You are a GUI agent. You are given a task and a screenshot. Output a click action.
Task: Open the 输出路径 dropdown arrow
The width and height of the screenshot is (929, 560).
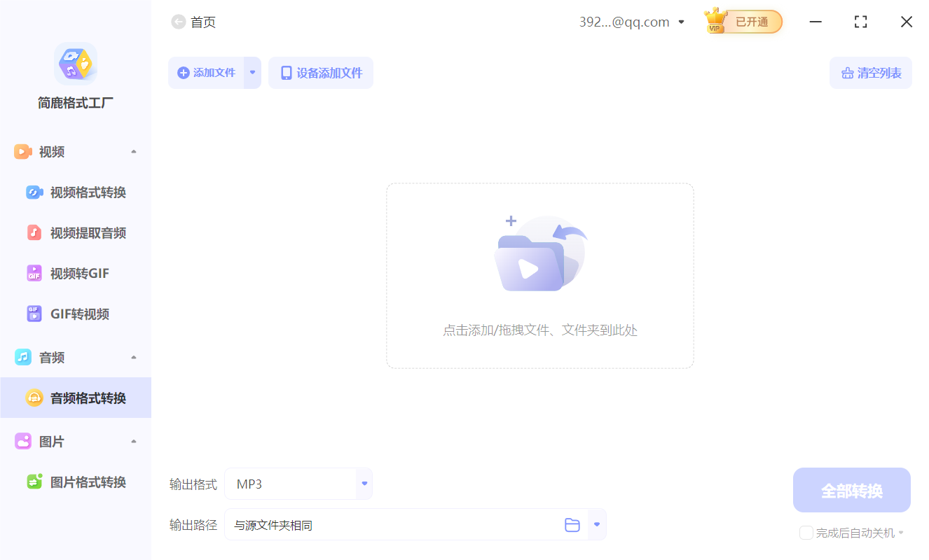[x=596, y=524]
